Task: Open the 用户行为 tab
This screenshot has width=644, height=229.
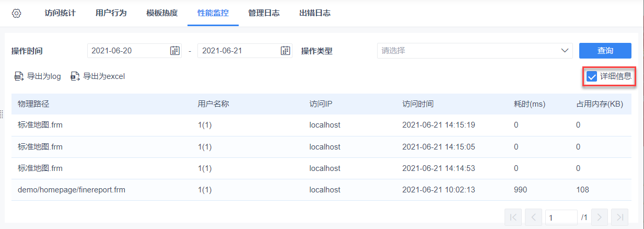Action: (111, 13)
